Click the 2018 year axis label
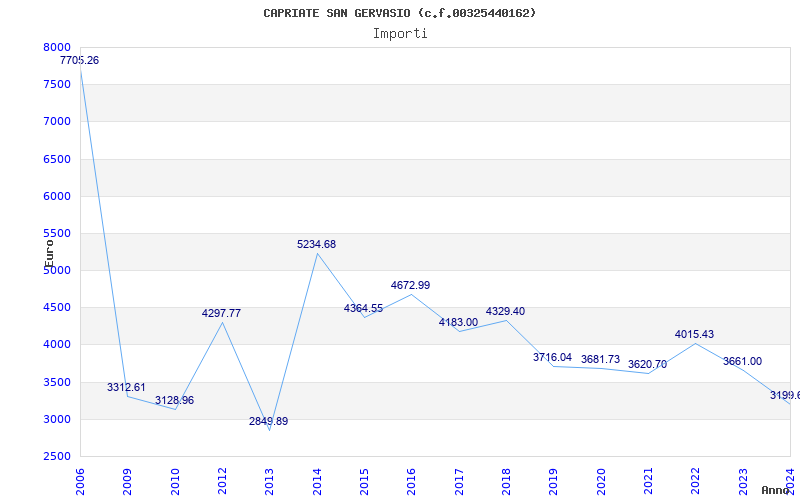This screenshot has height=500, width=800. 506,482
